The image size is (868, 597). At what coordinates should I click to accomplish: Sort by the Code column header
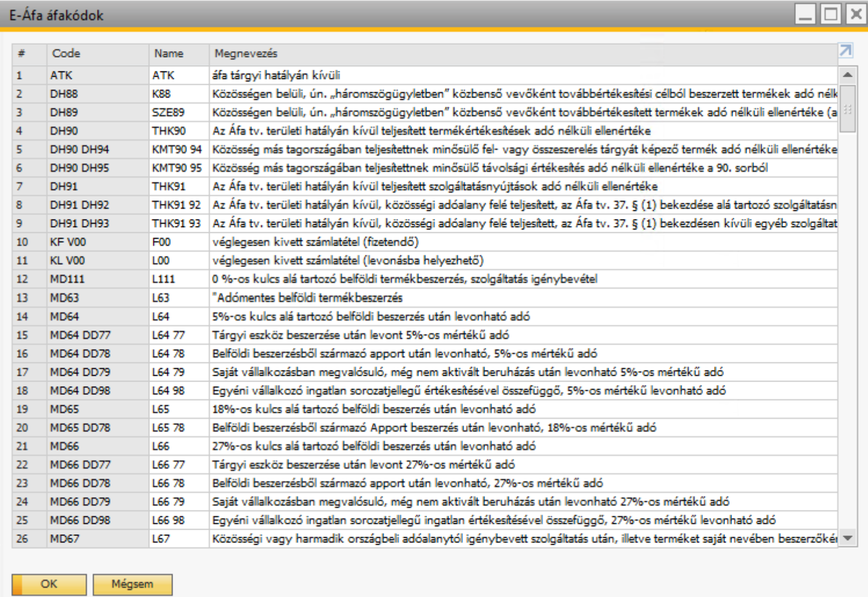(98, 53)
